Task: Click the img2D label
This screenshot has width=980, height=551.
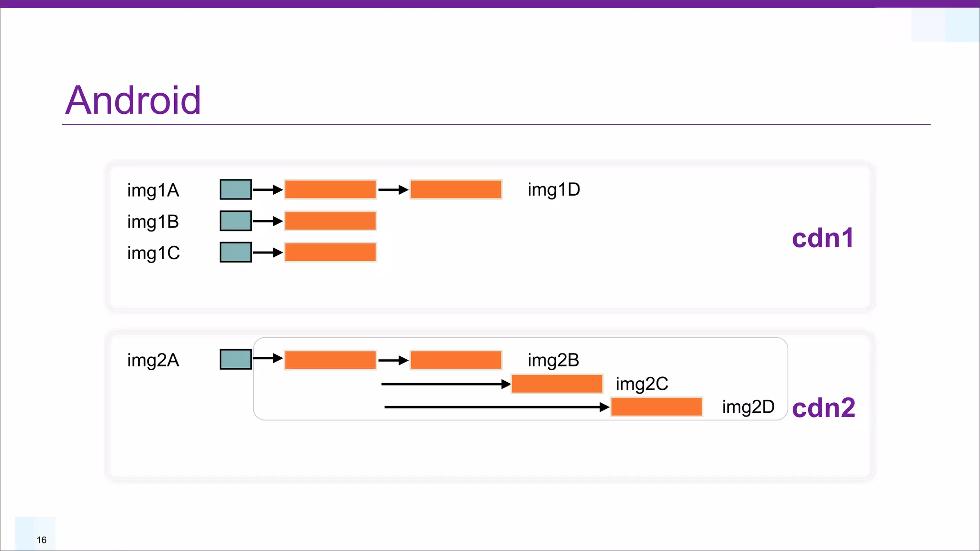Action: pyautogui.click(x=748, y=407)
